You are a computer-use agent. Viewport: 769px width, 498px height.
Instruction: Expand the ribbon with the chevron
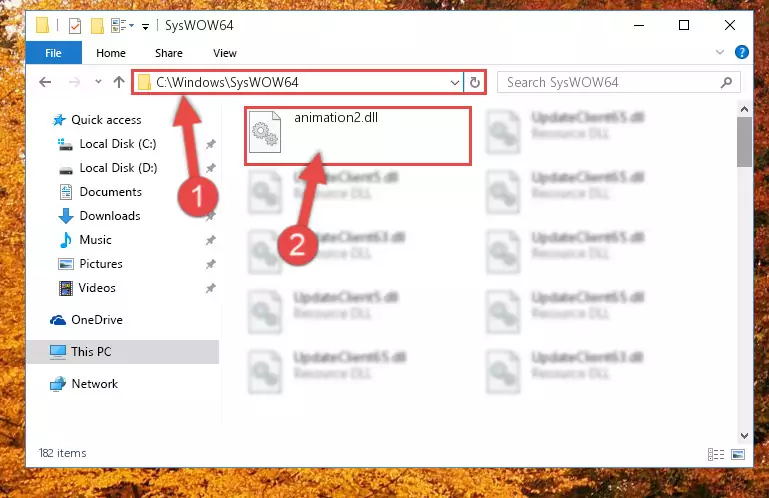point(719,52)
